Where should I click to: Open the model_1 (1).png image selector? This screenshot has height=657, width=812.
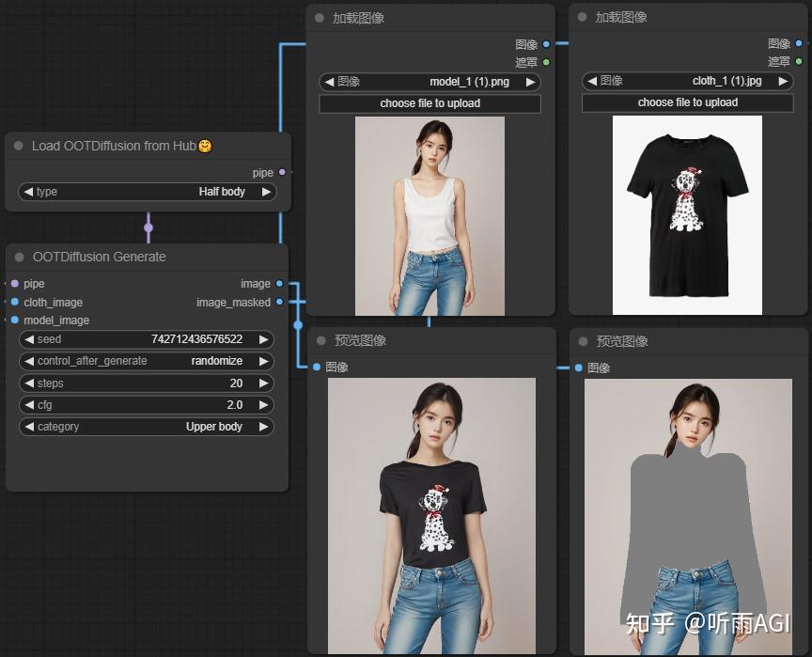click(429, 82)
